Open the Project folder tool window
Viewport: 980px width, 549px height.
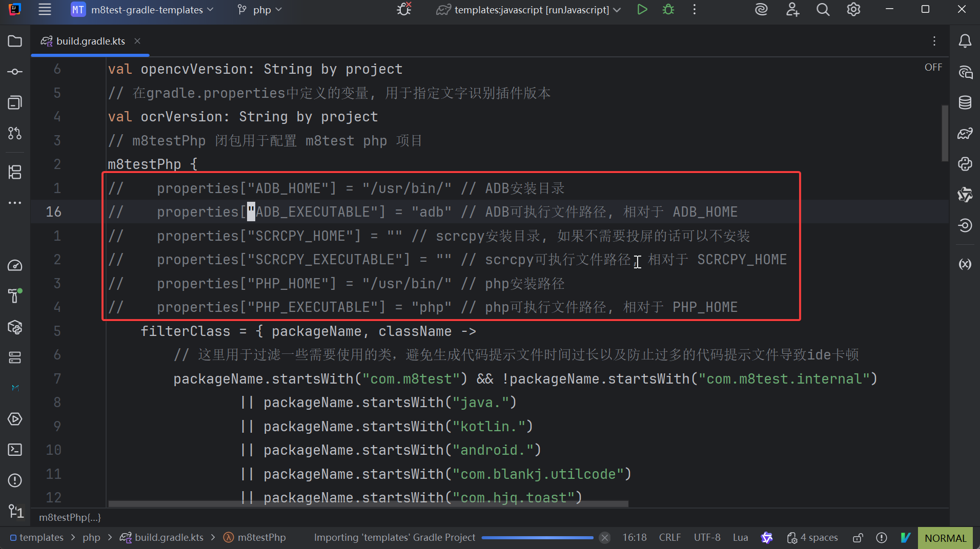(x=15, y=41)
